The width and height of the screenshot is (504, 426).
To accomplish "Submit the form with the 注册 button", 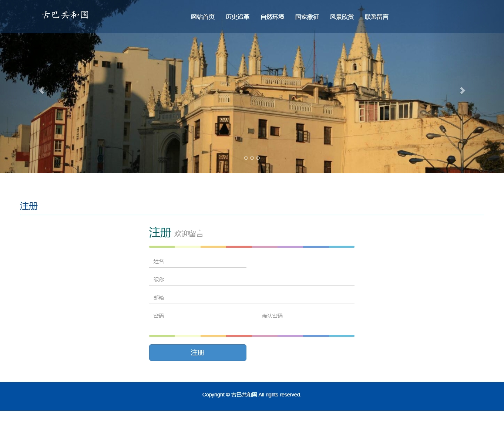I will tap(198, 352).
